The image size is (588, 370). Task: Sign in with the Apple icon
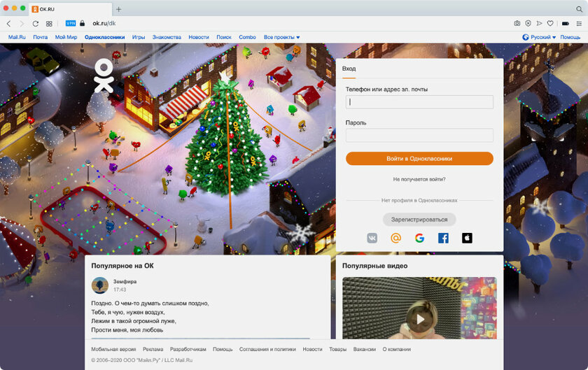467,238
